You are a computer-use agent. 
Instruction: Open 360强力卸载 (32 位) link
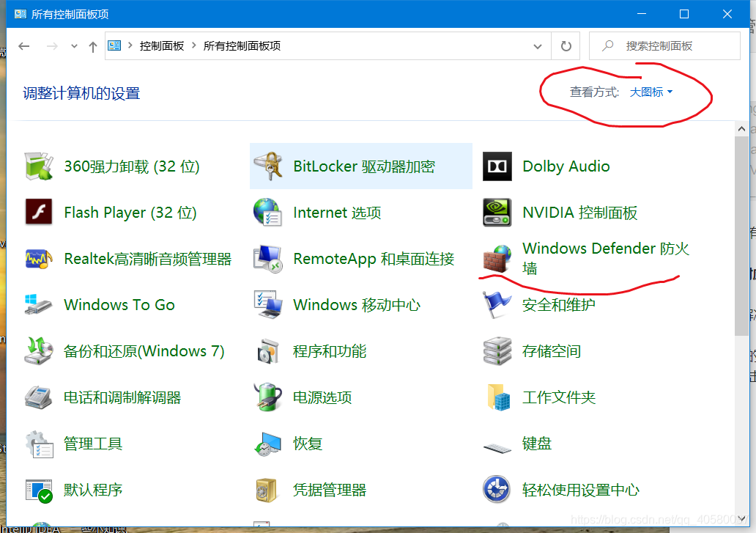pos(132,166)
